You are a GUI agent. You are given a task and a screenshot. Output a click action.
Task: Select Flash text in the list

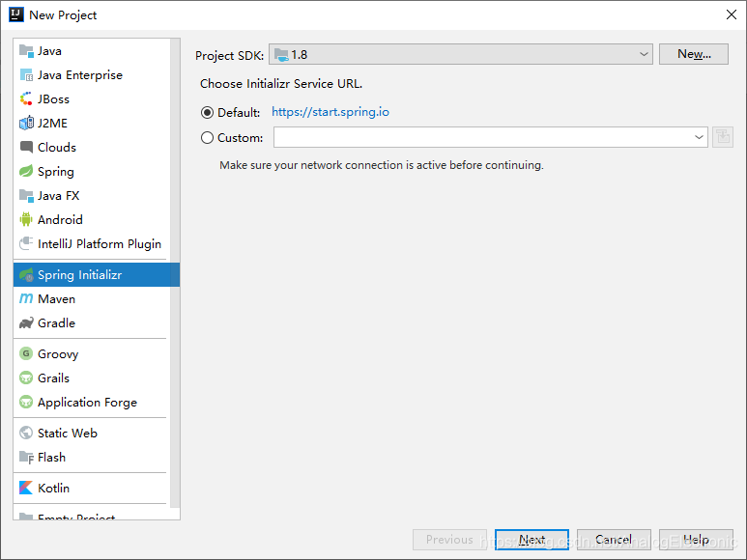[51, 458]
